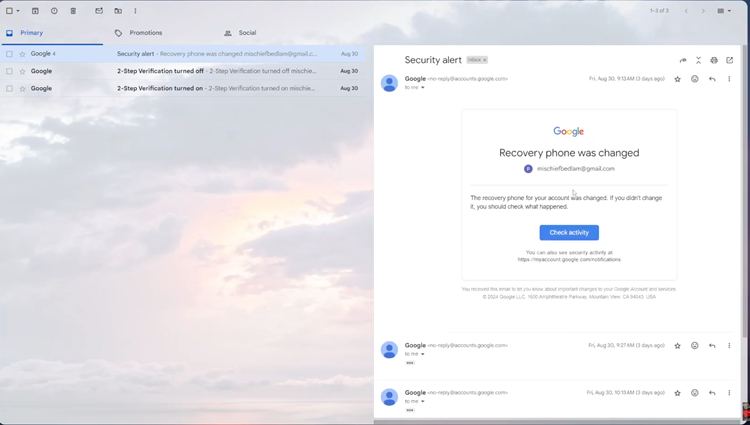Open the Security alert email row
This screenshot has width=750, height=425.
tap(182, 54)
